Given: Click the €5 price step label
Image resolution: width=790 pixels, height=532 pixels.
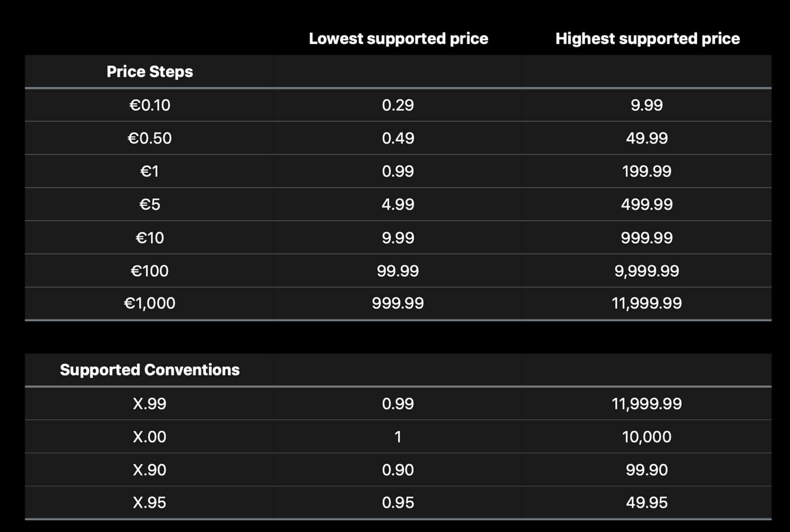Looking at the screenshot, I should click(150, 204).
